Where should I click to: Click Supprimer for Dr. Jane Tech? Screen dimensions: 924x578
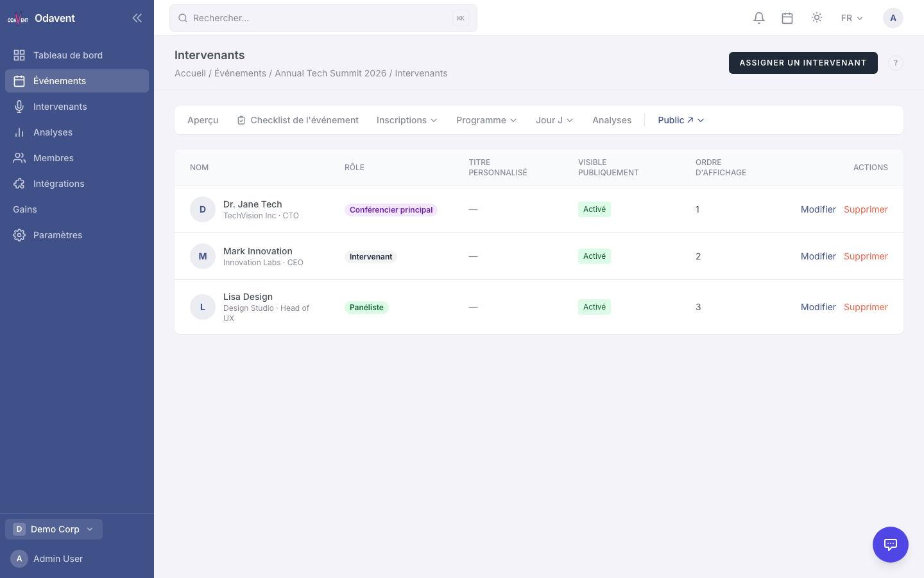(866, 209)
